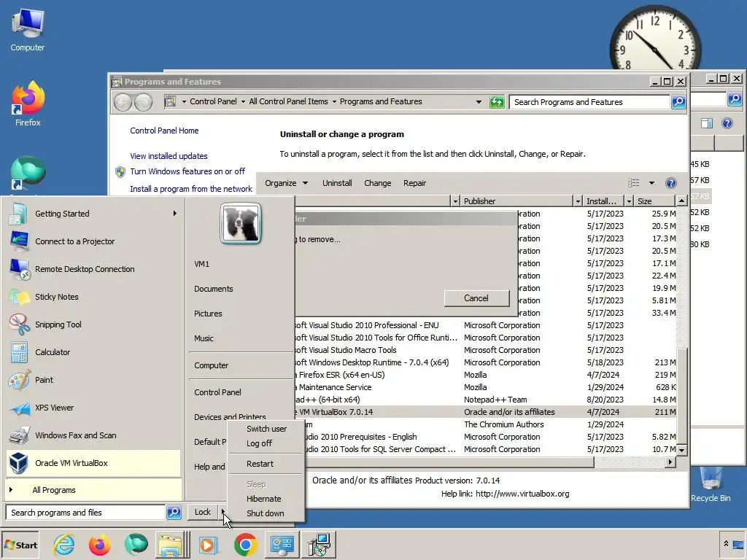Open Google Chrome from taskbar
Screen dimensions: 747x560
245,545
